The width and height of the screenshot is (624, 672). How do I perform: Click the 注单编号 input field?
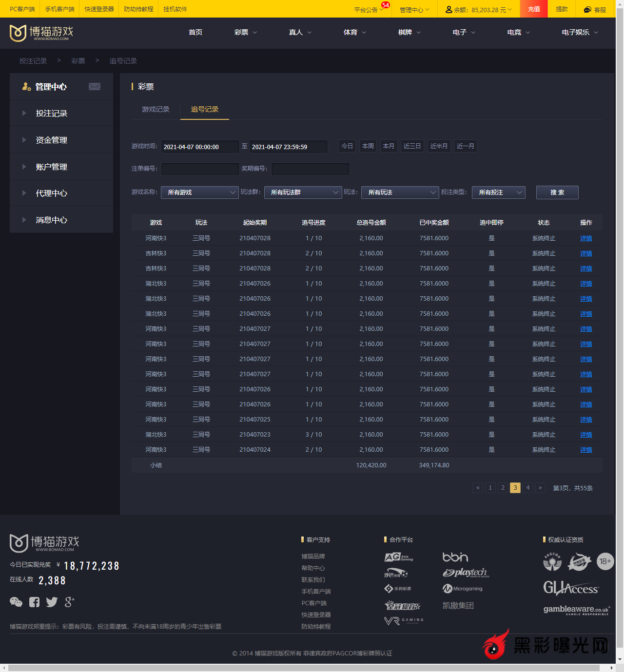pos(200,169)
